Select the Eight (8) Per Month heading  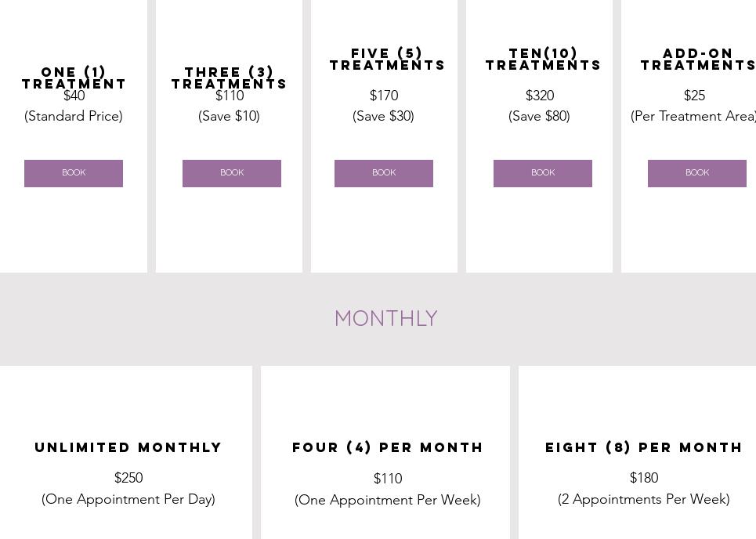coord(644,447)
